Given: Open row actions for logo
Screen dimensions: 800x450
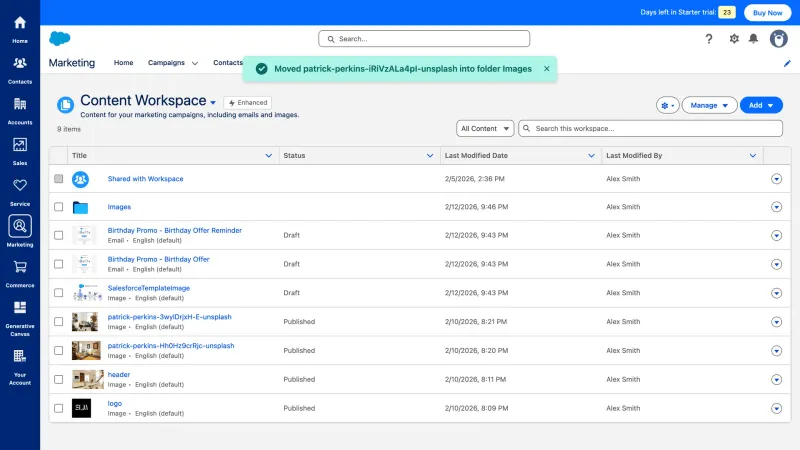Looking at the screenshot, I should (x=777, y=408).
